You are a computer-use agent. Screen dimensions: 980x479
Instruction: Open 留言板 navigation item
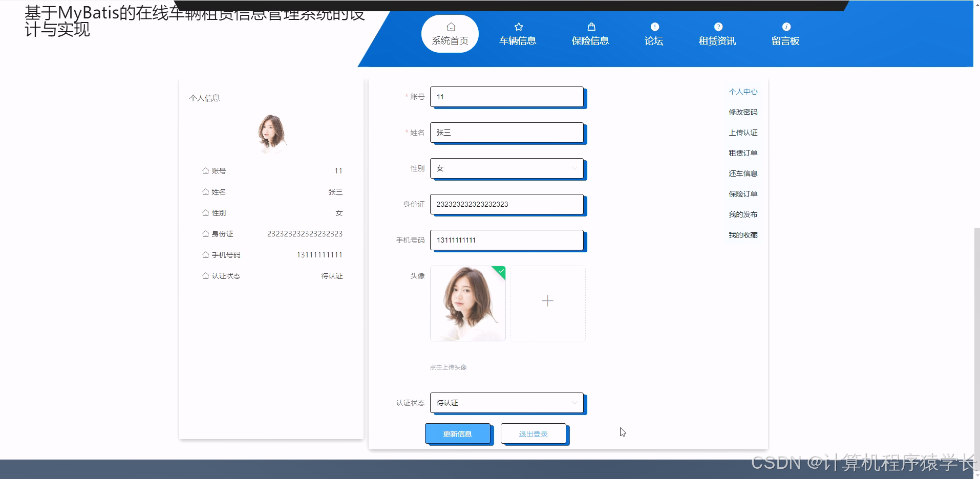(785, 34)
